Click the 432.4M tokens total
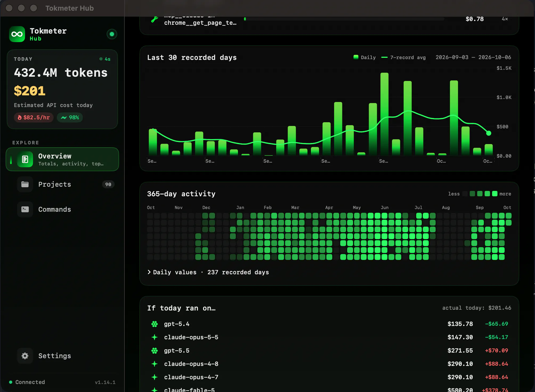This screenshot has width=535, height=392. (x=61, y=73)
